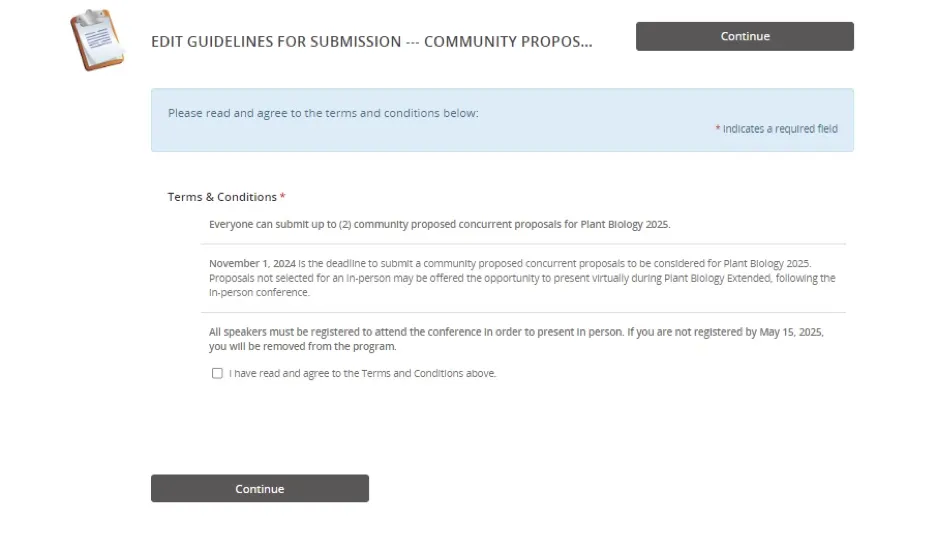Click the Continue button below the terms
The width and height of the screenshot is (936, 548).
pos(260,488)
